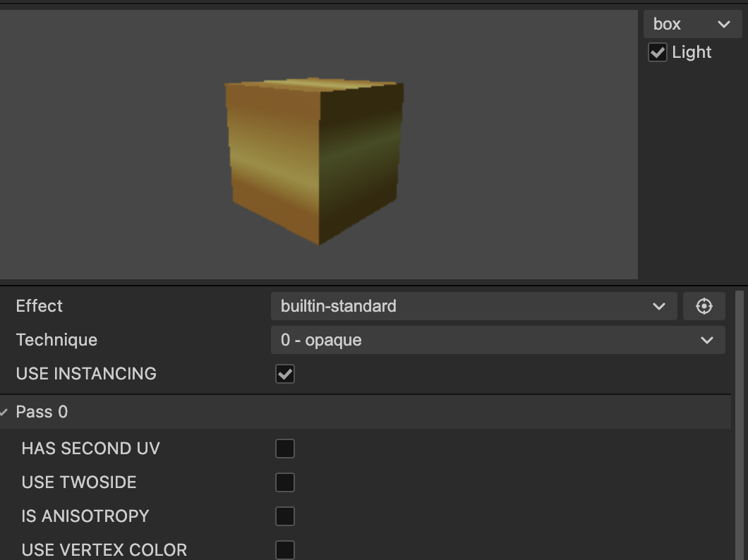The width and height of the screenshot is (748, 560).
Task: Click the inspector vertical scrollbar
Action: [x=740, y=424]
